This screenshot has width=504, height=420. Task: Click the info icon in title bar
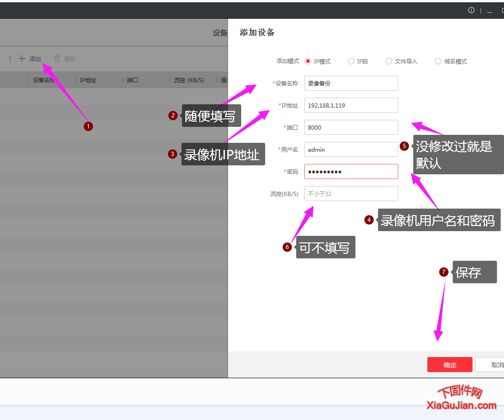tap(471, 10)
